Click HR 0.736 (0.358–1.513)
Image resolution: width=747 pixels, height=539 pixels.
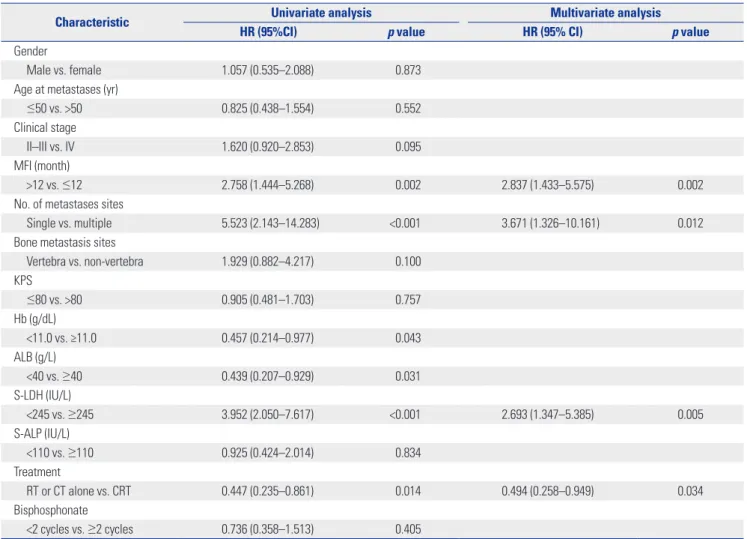point(267,529)
